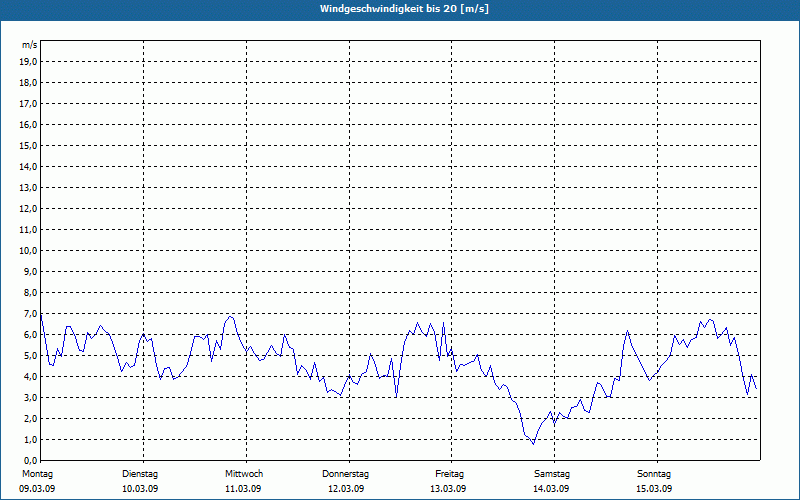The height and width of the screenshot is (500, 800).
Task: Click the 'Samstag' day label
Action: 552,474
